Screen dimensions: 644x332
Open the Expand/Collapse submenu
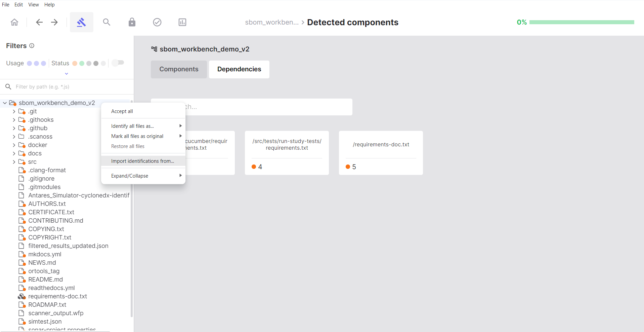pyautogui.click(x=143, y=176)
